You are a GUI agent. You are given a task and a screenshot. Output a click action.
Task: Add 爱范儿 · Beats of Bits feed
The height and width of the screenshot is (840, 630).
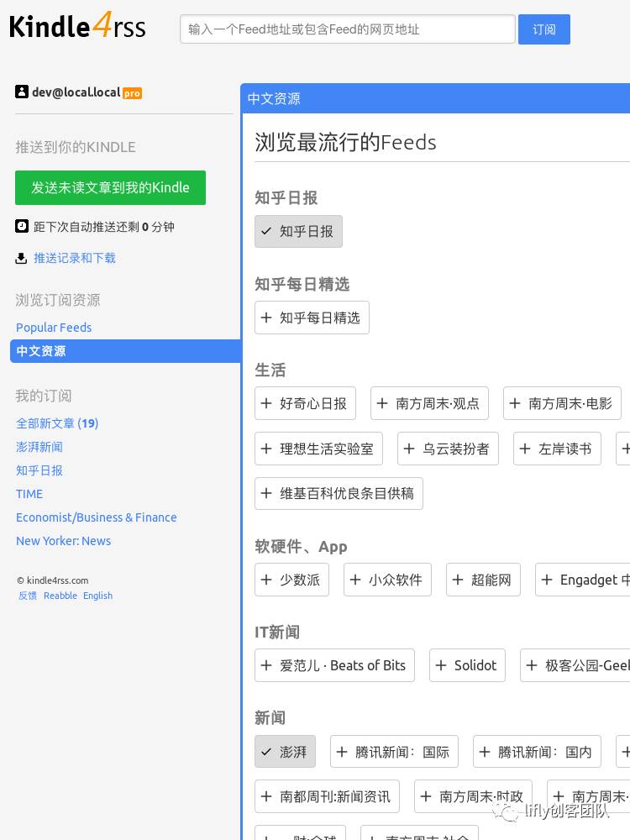pyautogui.click(x=335, y=665)
